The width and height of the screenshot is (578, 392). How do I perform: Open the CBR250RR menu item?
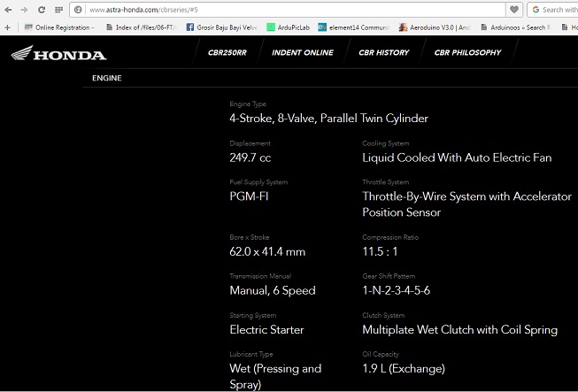tap(227, 53)
